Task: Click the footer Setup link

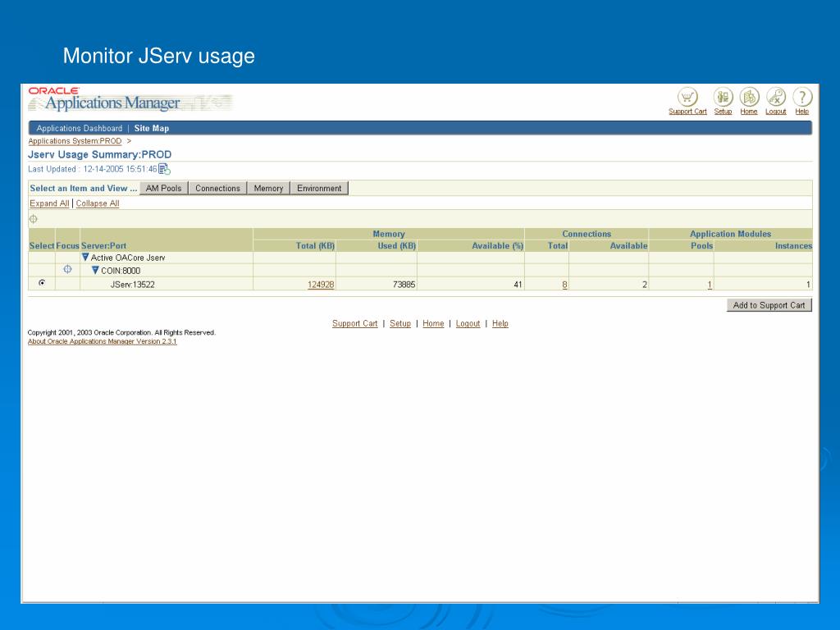Action: [400, 323]
